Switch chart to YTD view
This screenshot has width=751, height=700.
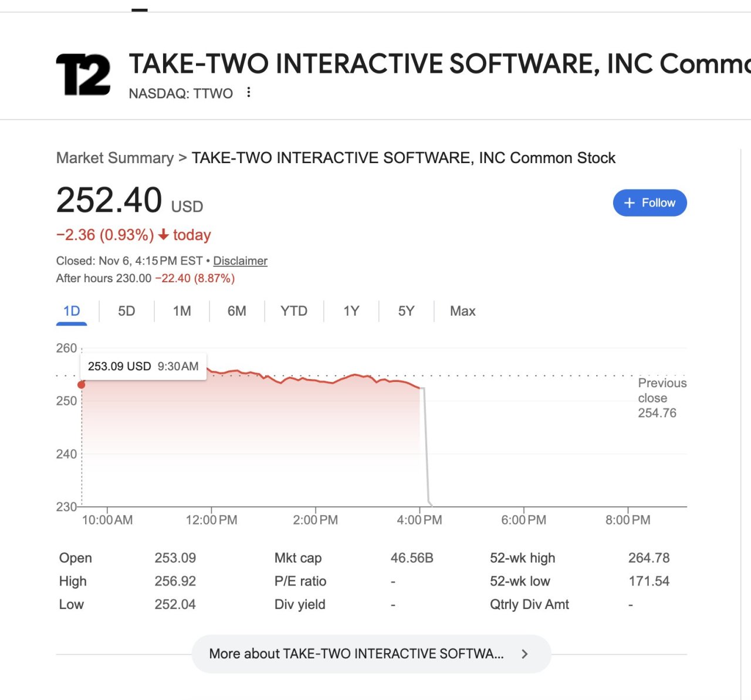pyautogui.click(x=294, y=311)
